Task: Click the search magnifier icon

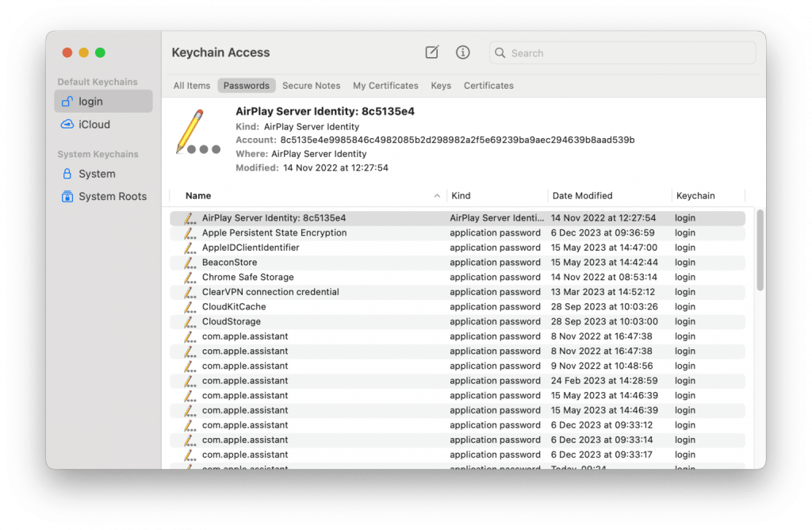Action: (500, 53)
